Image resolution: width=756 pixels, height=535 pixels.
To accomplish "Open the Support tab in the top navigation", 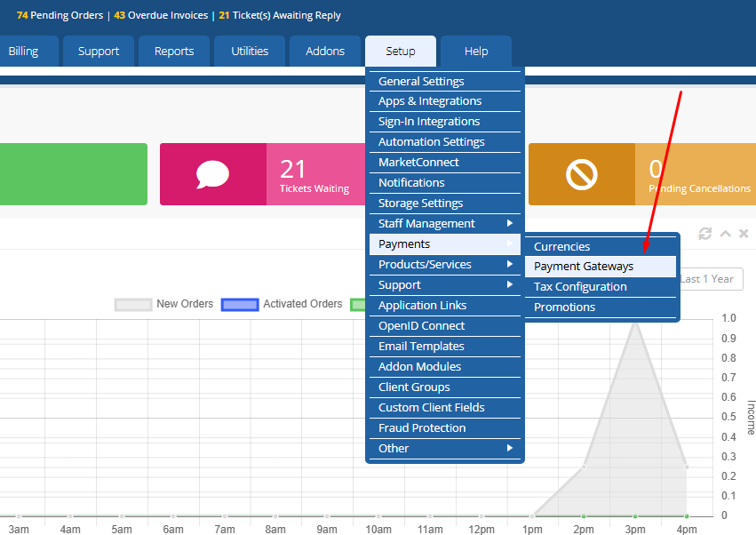I will (x=99, y=52).
